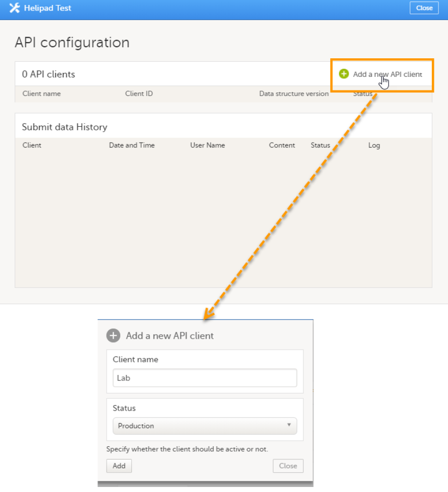Close the Helipad Test window
This screenshot has width=448, height=492.
[x=424, y=8]
